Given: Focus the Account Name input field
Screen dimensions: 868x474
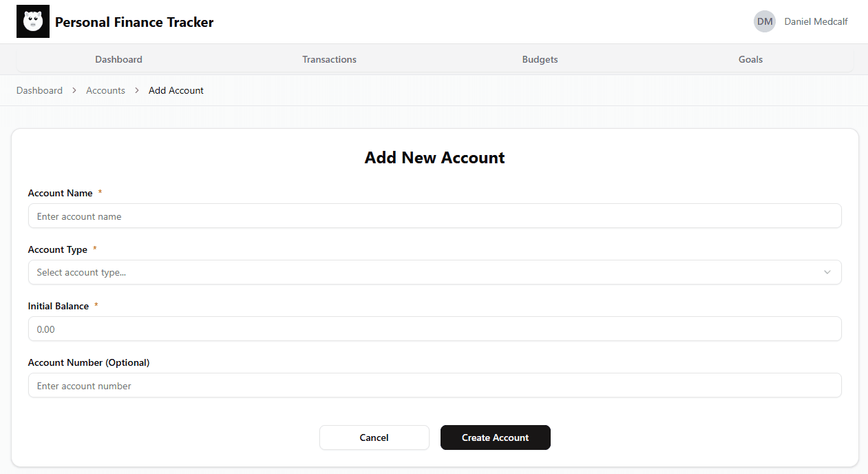Looking at the screenshot, I should click(434, 216).
